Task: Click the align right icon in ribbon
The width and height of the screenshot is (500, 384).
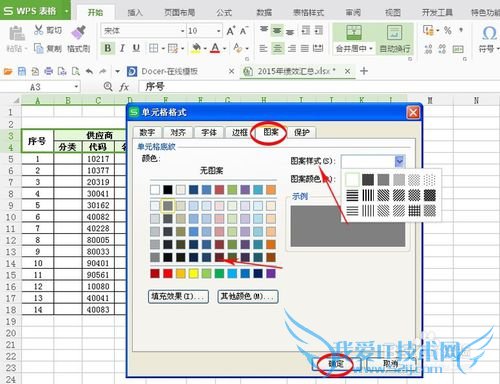Action: click(292, 49)
